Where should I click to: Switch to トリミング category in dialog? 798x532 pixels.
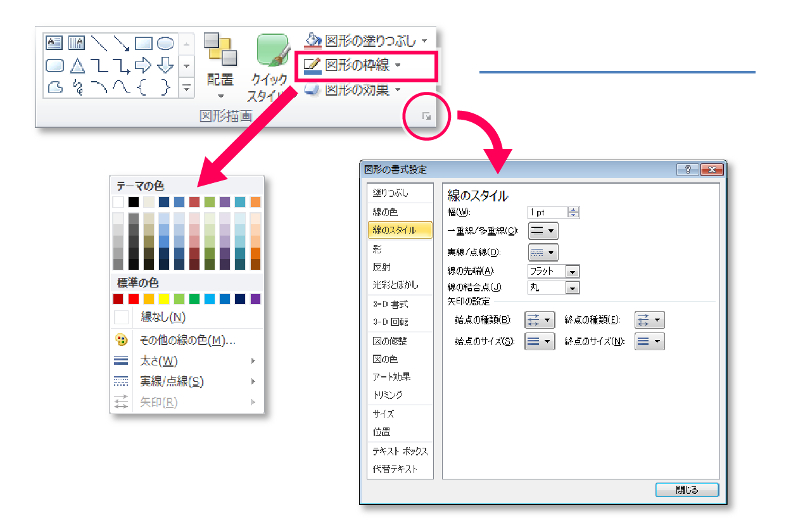400,395
